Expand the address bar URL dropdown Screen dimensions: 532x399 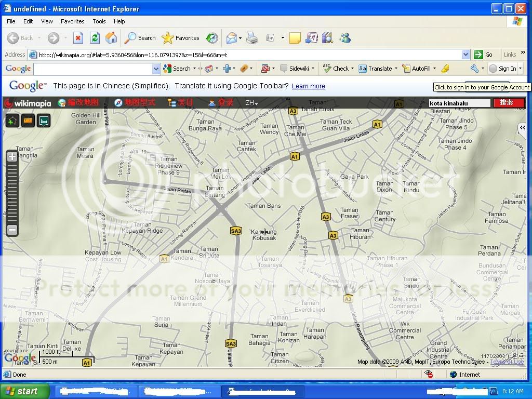point(465,55)
